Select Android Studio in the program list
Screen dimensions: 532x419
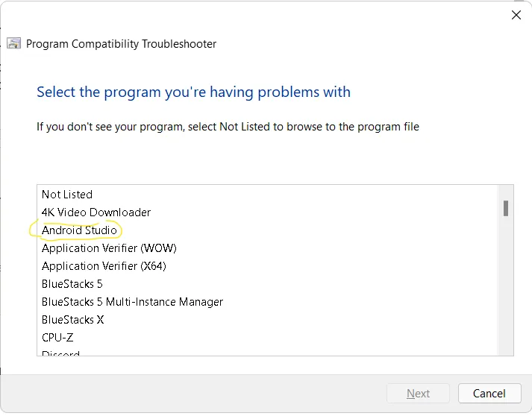click(x=79, y=230)
